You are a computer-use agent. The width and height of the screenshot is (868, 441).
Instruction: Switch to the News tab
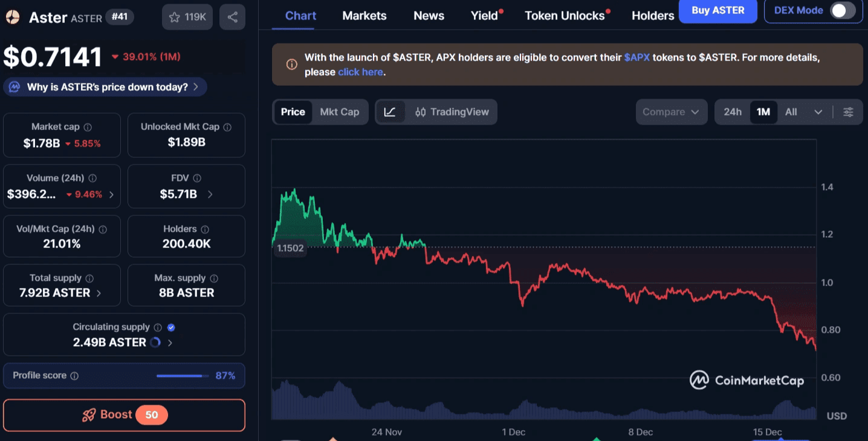click(429, 16)
